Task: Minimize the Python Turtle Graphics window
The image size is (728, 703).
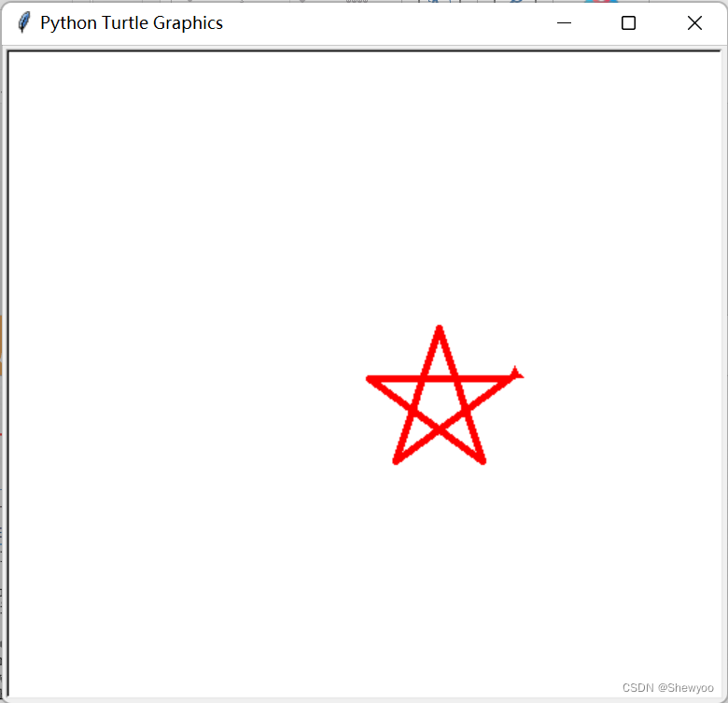Action: pyautogui.click(x=564, y=22)
